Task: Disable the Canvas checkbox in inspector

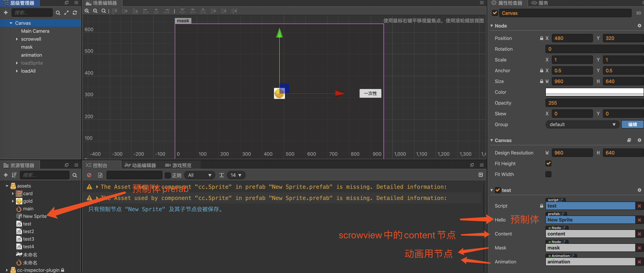Action: click(495, 13)
